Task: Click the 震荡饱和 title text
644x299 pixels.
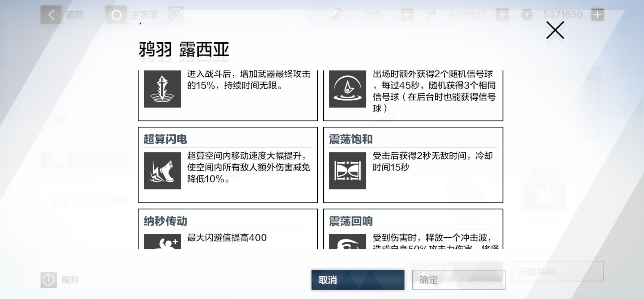Action: (x=351, y=139)
